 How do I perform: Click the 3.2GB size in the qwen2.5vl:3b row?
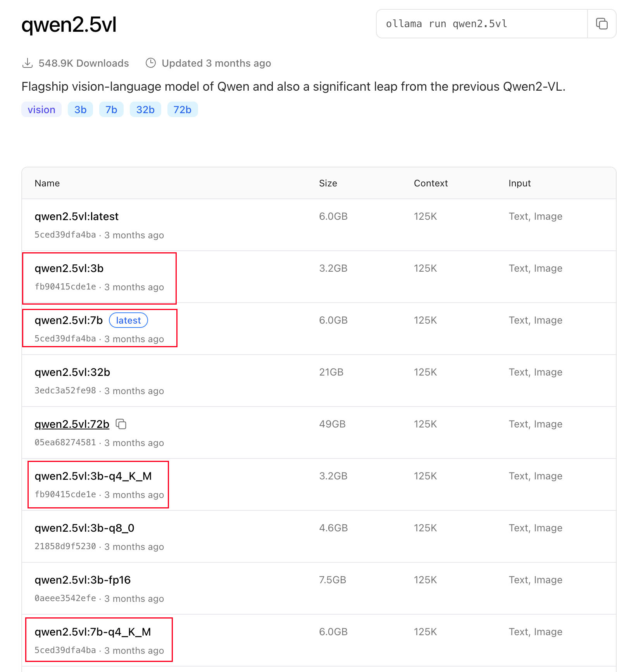coord(333,268)
